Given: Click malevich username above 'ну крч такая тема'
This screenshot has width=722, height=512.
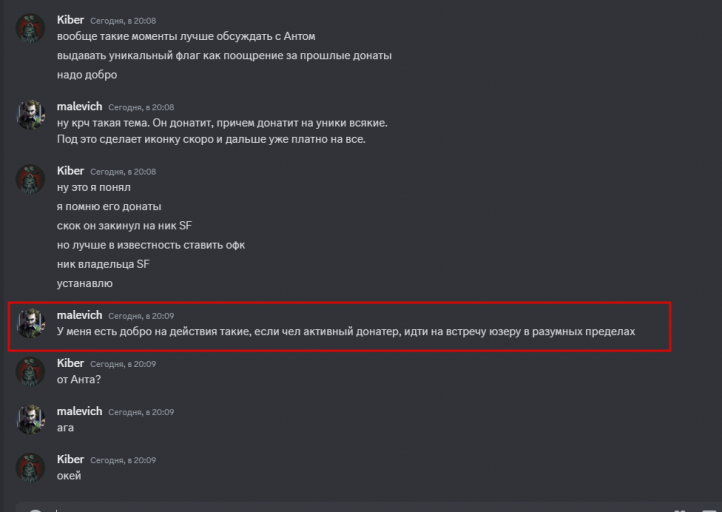Looking at the screenshot, I should point(79,106).
